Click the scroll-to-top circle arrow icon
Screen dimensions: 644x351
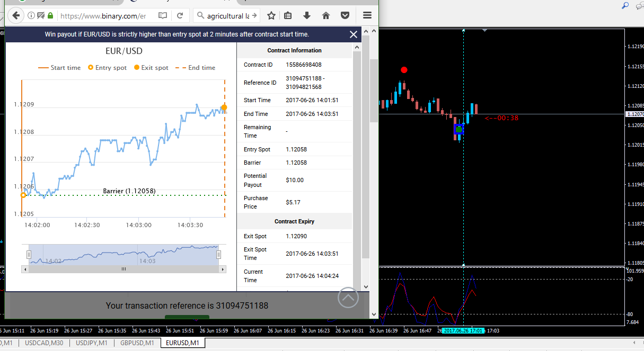point(348,298)
